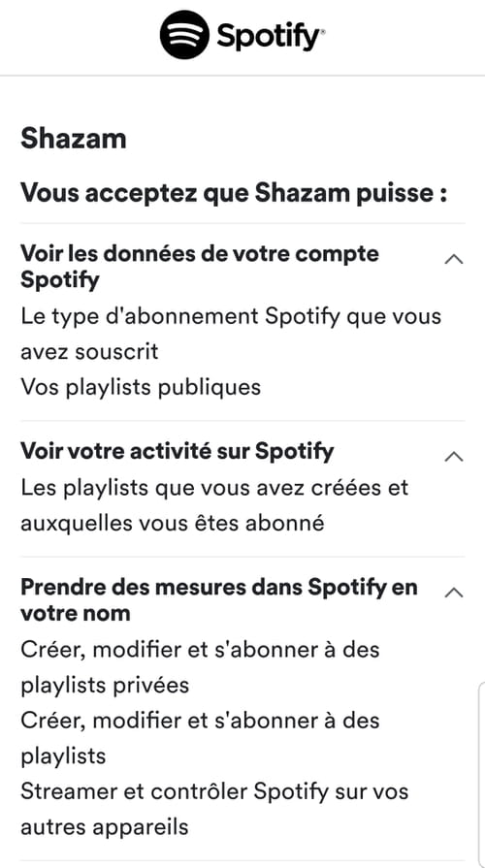Click 'Vous acceptez que Shazam puisse :' heading
The image size is (485, 868).
[234, 194]
